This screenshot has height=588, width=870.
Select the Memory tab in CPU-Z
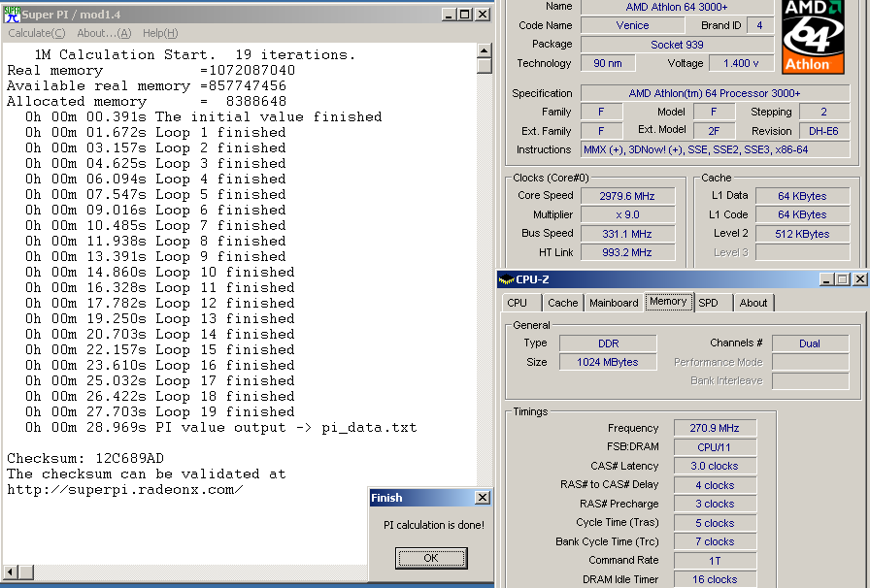click(x=668, y=301)
